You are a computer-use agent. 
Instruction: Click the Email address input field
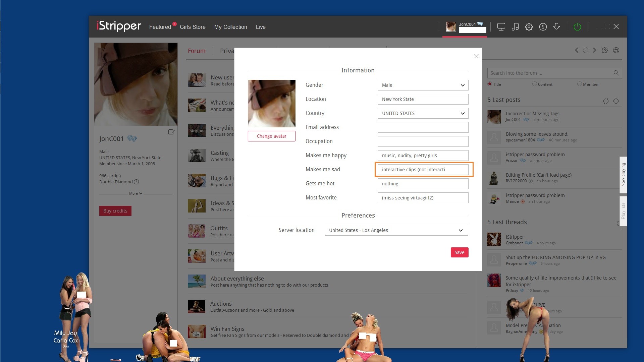pyautogui.click(x=423, y=127)
